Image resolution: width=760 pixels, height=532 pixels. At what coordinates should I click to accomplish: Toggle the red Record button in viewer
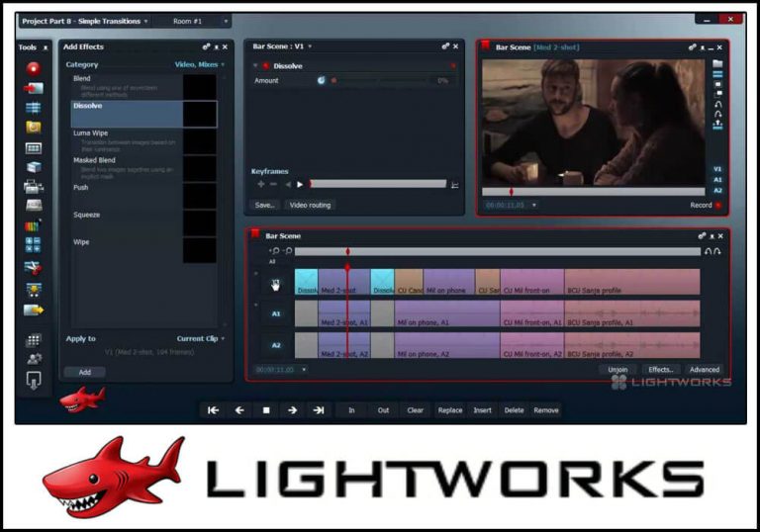tap(718, 206)
